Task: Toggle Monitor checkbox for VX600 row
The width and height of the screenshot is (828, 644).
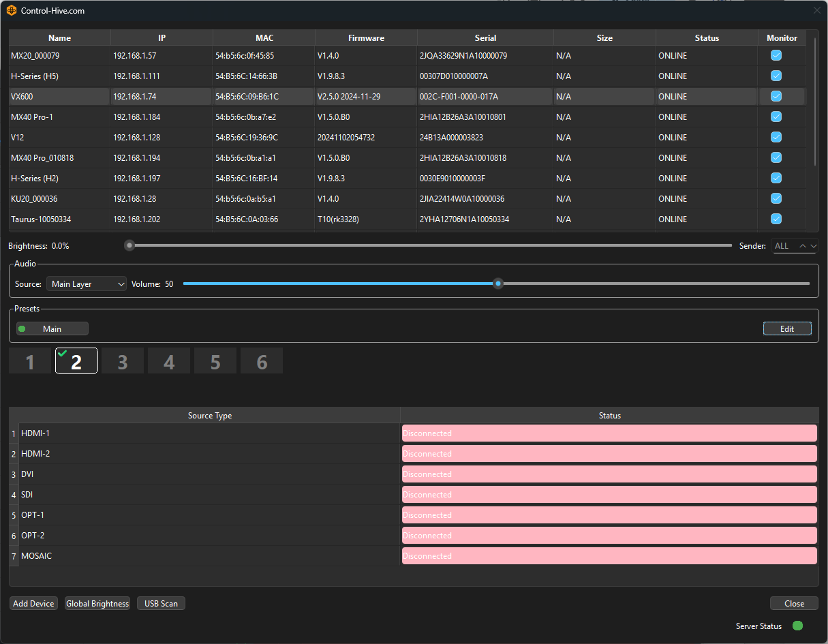Action: [776, 97]
